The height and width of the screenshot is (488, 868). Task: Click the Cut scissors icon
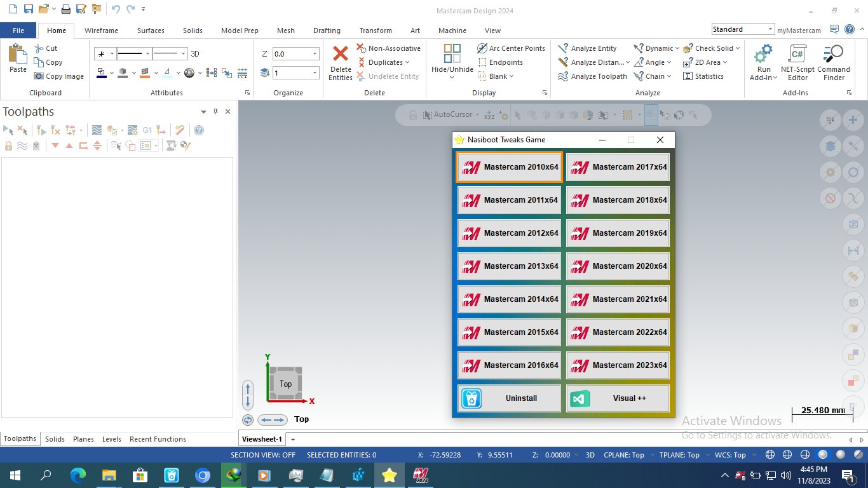pyautogui.click(x=39, y=48)
